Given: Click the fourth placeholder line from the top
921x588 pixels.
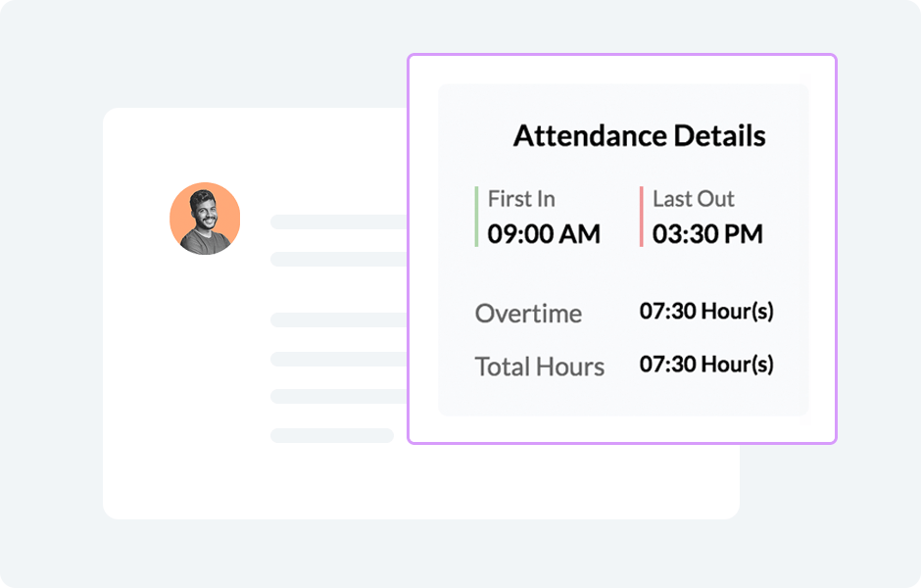Looking at the screenshot, I should (x=338, y=359).
